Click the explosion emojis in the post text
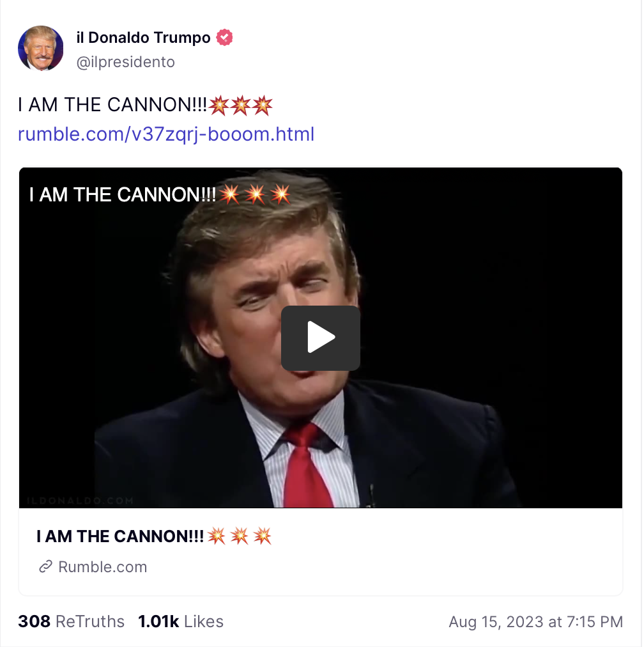 240,105
